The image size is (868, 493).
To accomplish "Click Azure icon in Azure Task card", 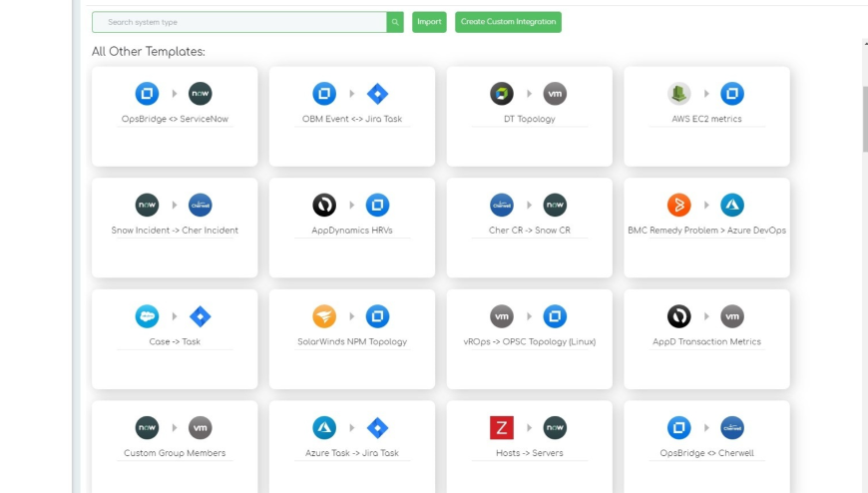I will coord(324,428).
